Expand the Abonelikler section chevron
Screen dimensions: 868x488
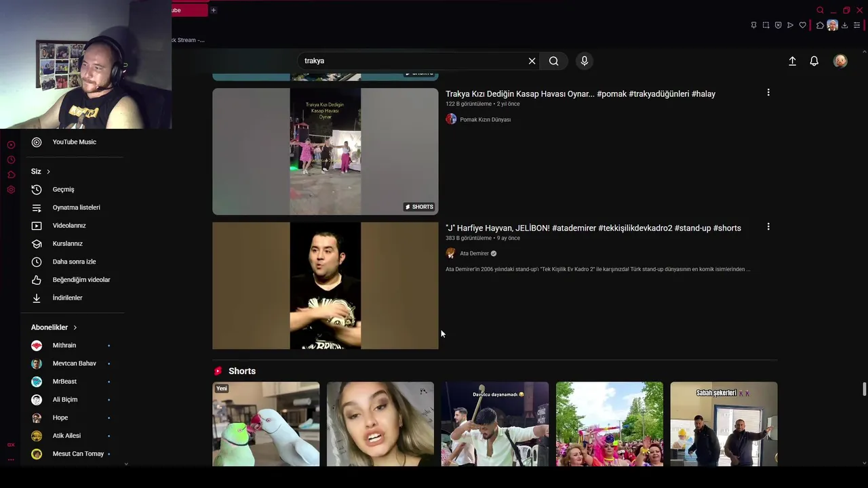click(x=75, y=327)
